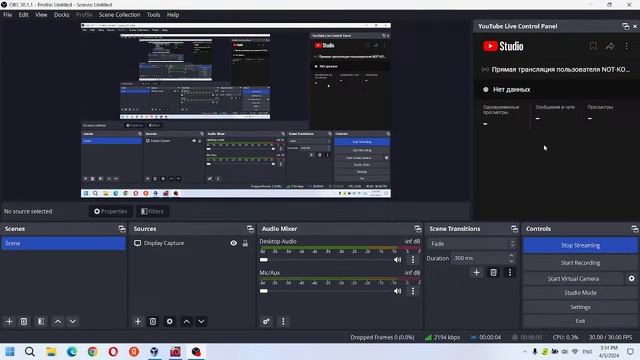Click the share arrow in YouTube Studio

[610, 46]
